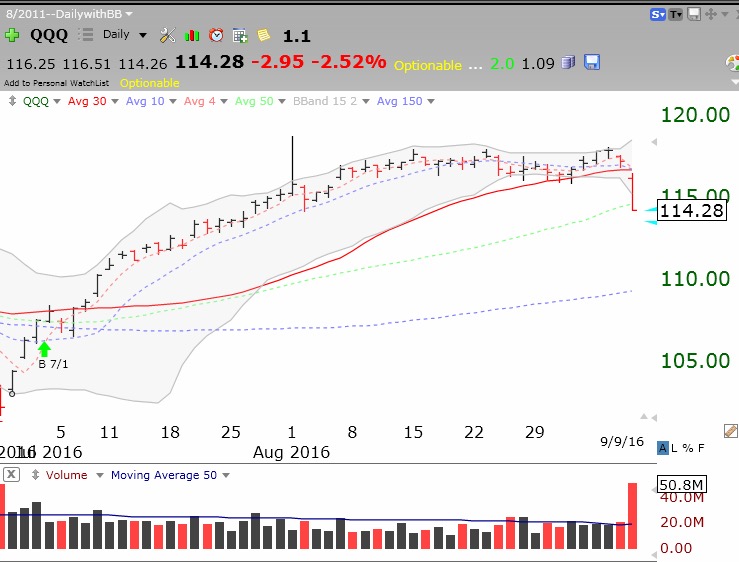
Task: Expand the Avg 50 indicator dropdown
Action: [x=282, y=101]
